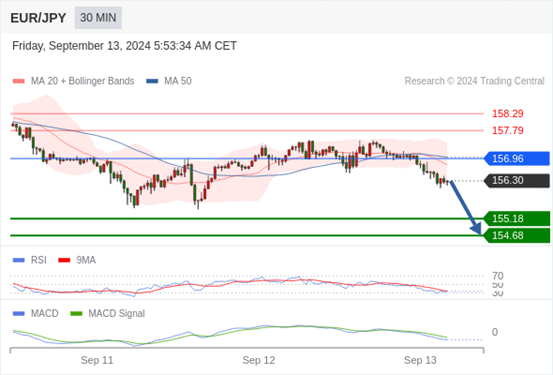
Task: Click the MACD legend swatch
Action: 19,314
